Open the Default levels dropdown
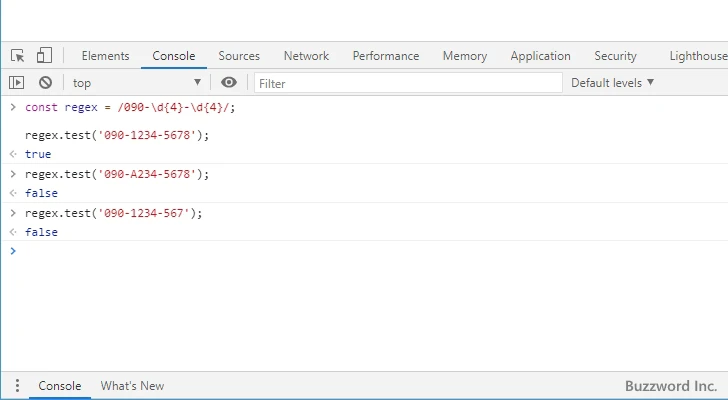Screen dimensions: 728x400 (x=612, y=83)
